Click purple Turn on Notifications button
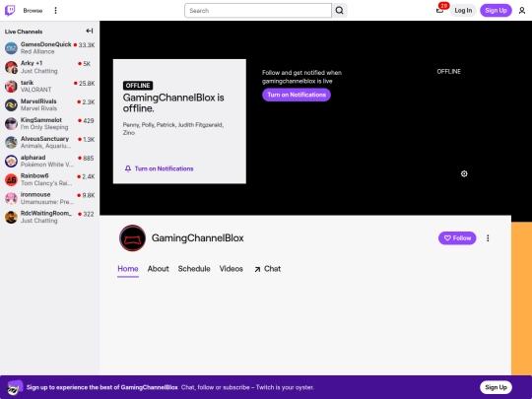 point(297,95)
